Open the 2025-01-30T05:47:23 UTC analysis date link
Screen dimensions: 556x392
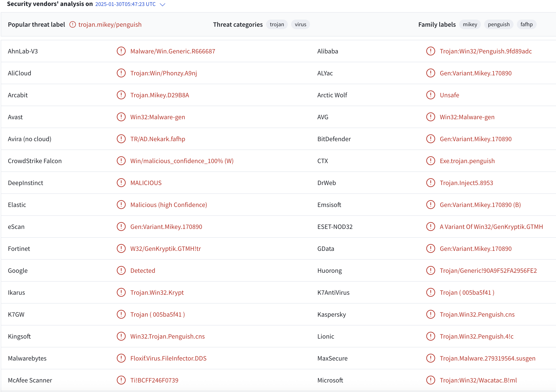[x=126, y=4]
